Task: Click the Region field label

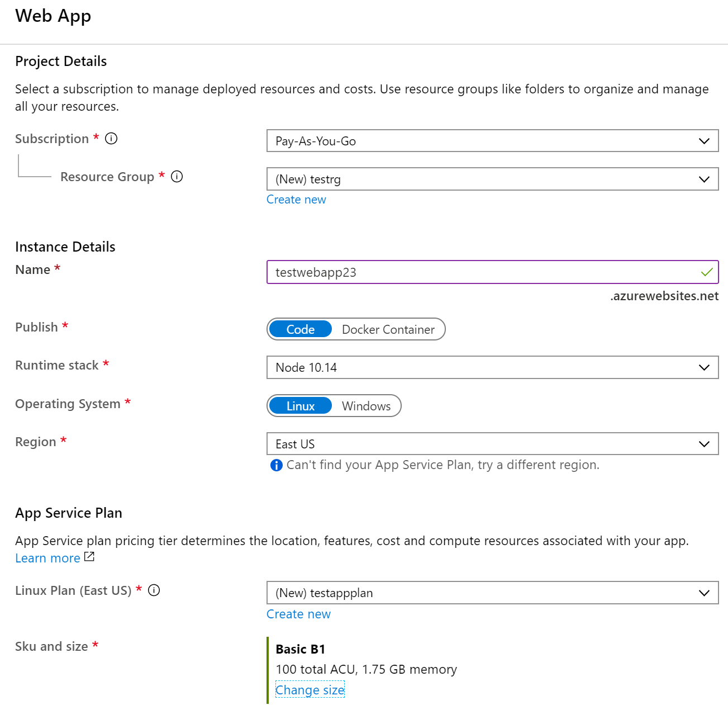Action: [36, 442]
